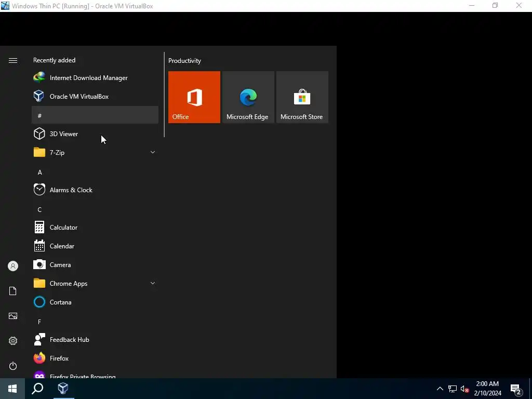Open the Chrome Apps folder
This screenshot has width=532, height=399.
click(95, 283)
